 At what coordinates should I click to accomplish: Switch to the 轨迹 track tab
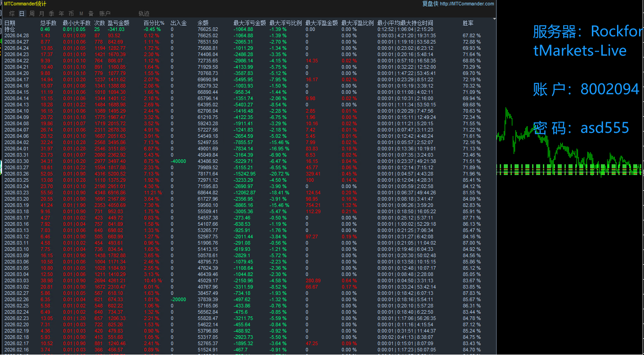[x=144, y=14]
